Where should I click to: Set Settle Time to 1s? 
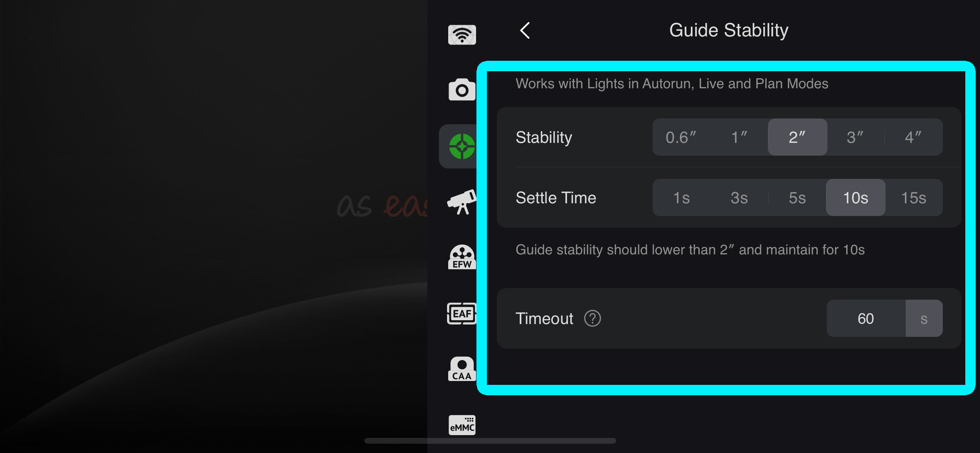681,197
